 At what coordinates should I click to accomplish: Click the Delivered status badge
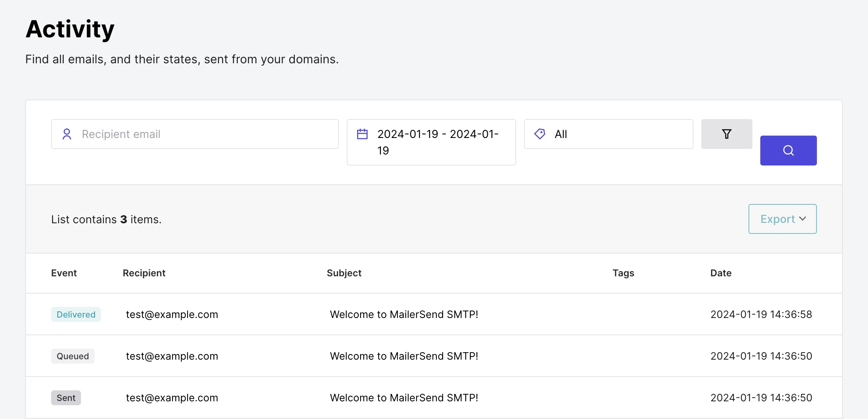tap(76, 314)
